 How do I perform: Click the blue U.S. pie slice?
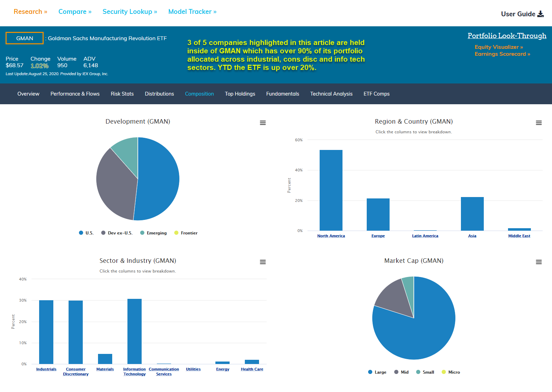pos(159,179)
